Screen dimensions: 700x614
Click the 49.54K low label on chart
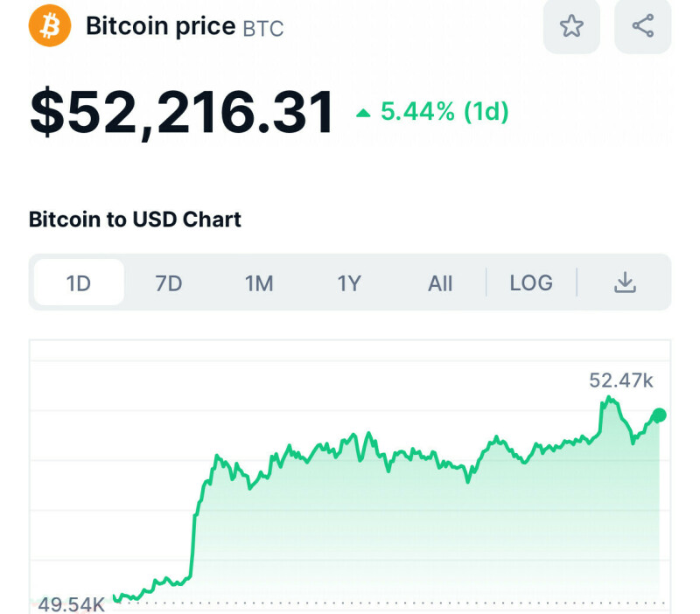point(72,604)
